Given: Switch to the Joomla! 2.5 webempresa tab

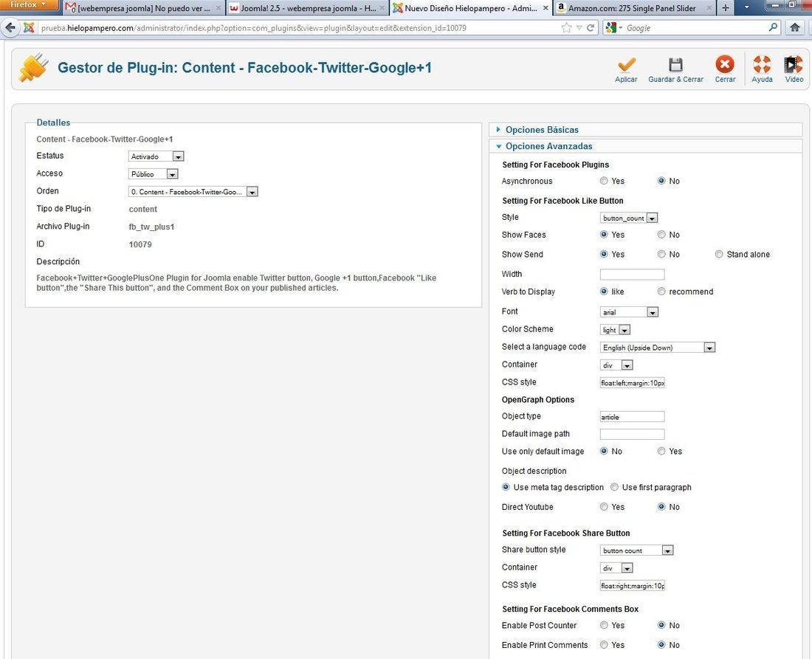Looking at the screenshot, I should [308, 8].
